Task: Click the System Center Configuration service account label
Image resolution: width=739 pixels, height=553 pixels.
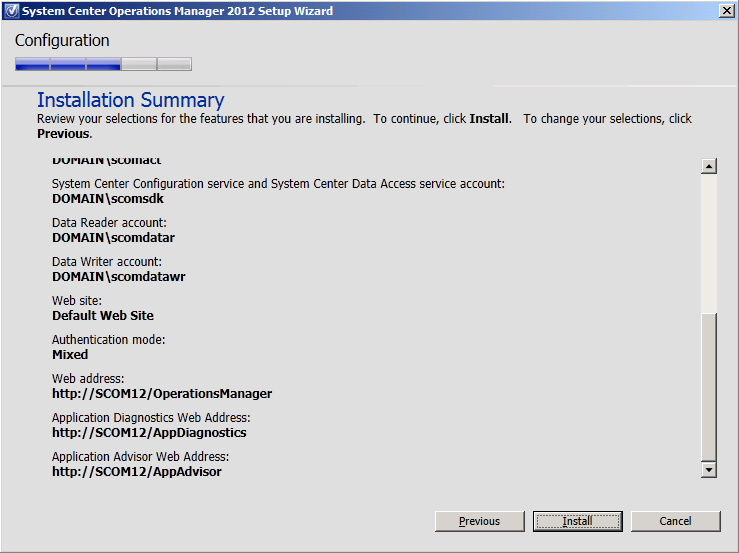Action: click(278, 183)
